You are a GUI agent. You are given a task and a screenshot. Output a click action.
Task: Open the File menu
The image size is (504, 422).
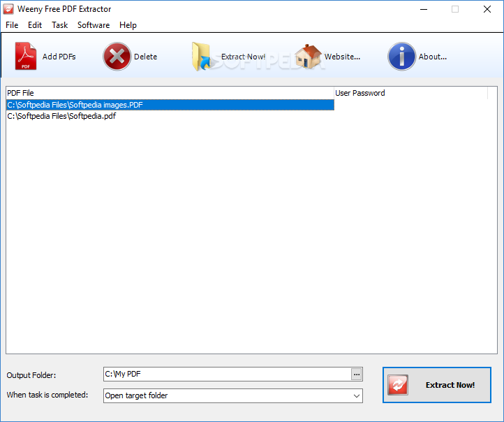[x=12, y=25]
